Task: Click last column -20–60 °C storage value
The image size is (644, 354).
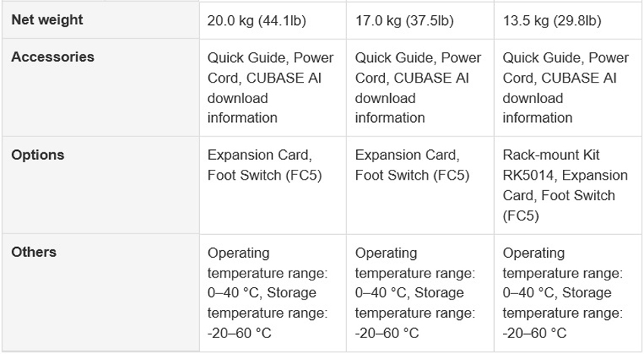Action: (534, 333)
